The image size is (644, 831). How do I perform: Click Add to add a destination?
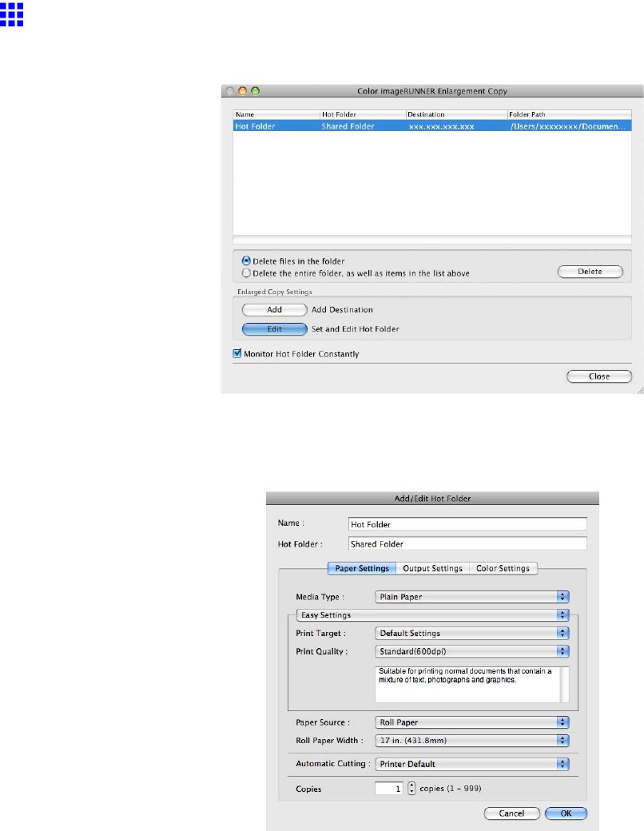275,309
